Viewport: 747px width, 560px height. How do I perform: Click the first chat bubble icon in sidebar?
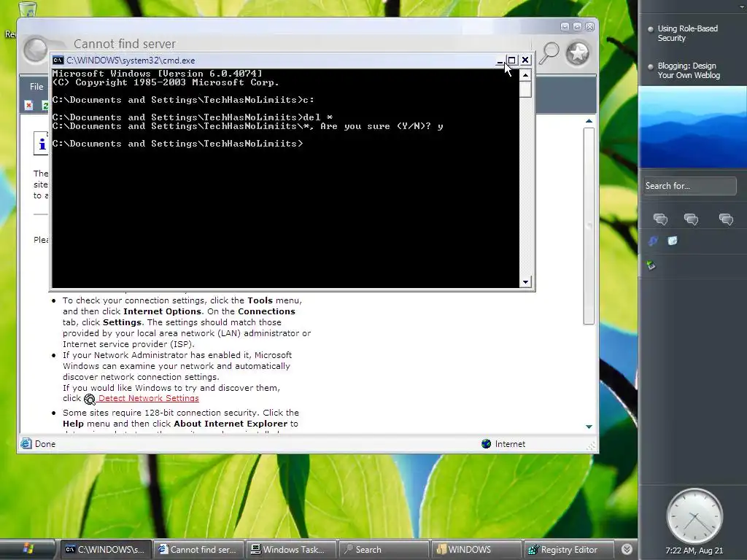point(660,219)
